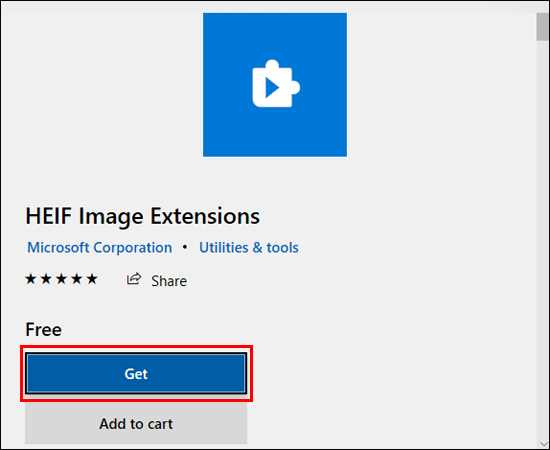550x450 pixels.
Task: Click the first rating star
Action: click(31, 279)
